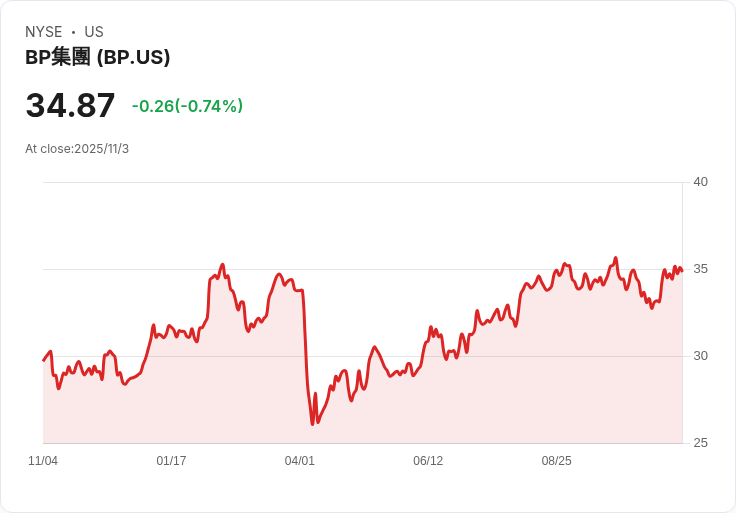
Task: Click the leftmost start of the price line
Action: [44, 360]
